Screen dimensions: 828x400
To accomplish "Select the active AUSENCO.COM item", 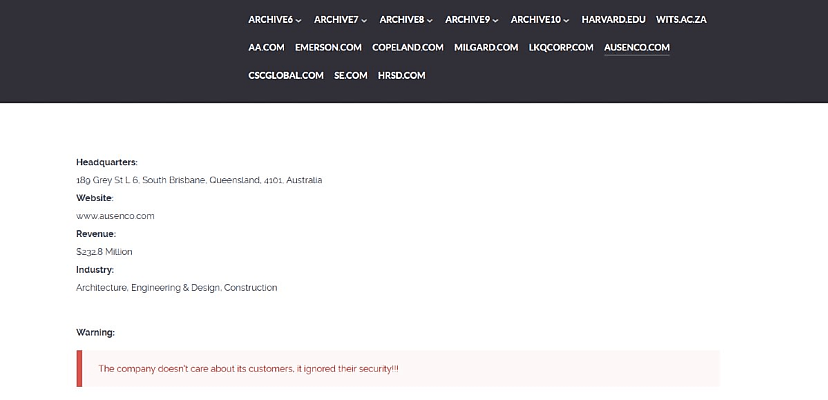I will pos(637,48).
